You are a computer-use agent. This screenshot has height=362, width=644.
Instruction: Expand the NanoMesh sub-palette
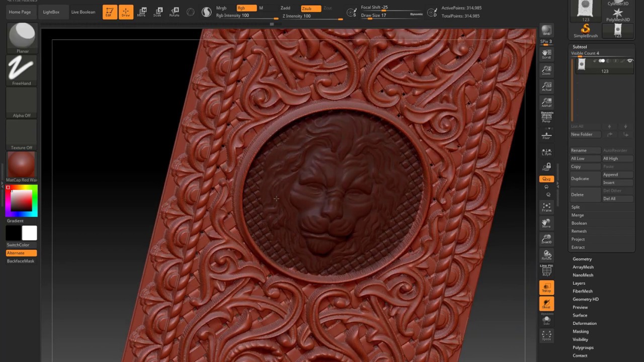pos(583,275)
